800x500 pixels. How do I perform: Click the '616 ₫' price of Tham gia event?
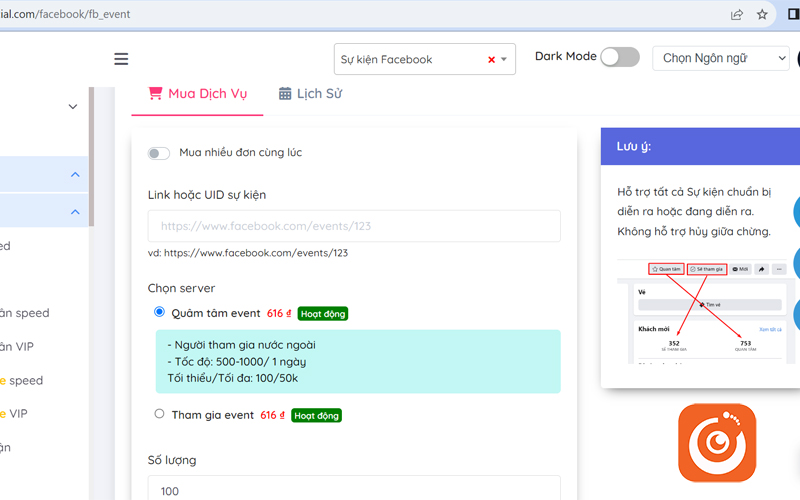(x=272, y=415)
